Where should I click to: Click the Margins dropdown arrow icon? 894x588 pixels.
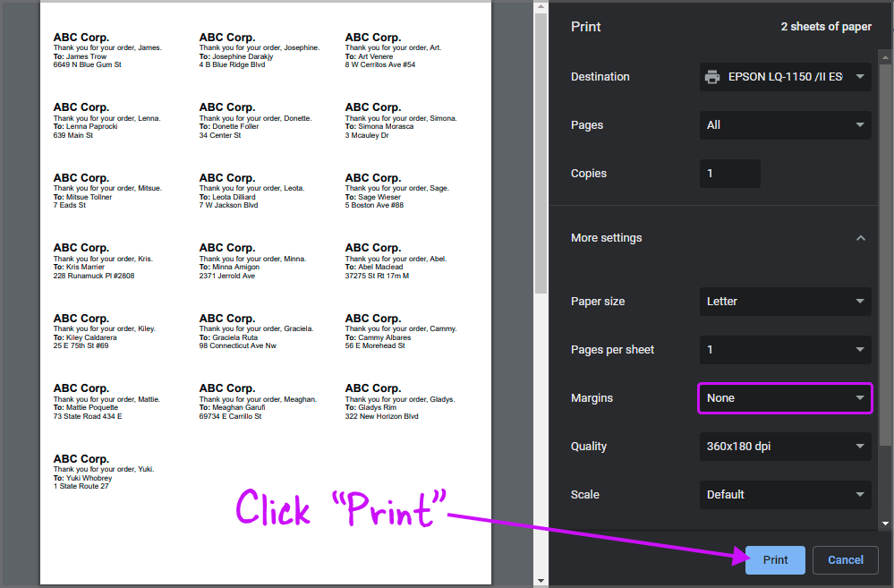click(860, 397)
